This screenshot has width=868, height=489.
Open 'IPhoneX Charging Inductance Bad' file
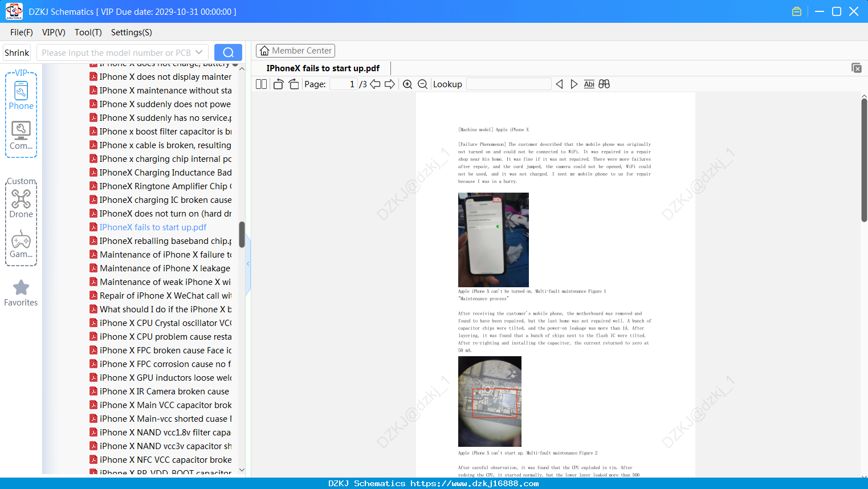pos(161,173)
